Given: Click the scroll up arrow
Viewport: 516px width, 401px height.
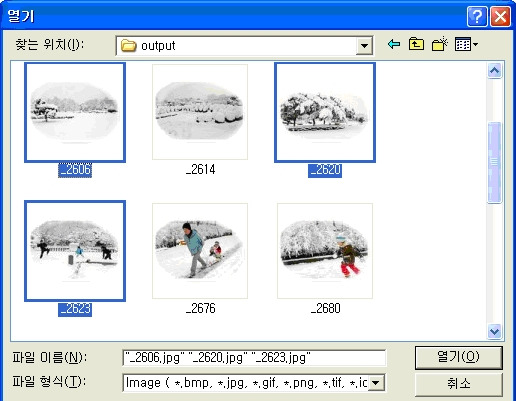Looking at the screenshot, I should [x=494, y=71].
